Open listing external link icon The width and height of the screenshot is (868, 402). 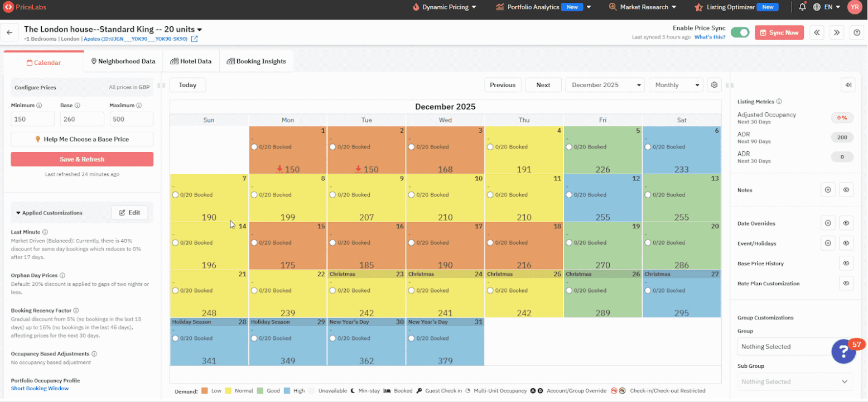point(194,39)
